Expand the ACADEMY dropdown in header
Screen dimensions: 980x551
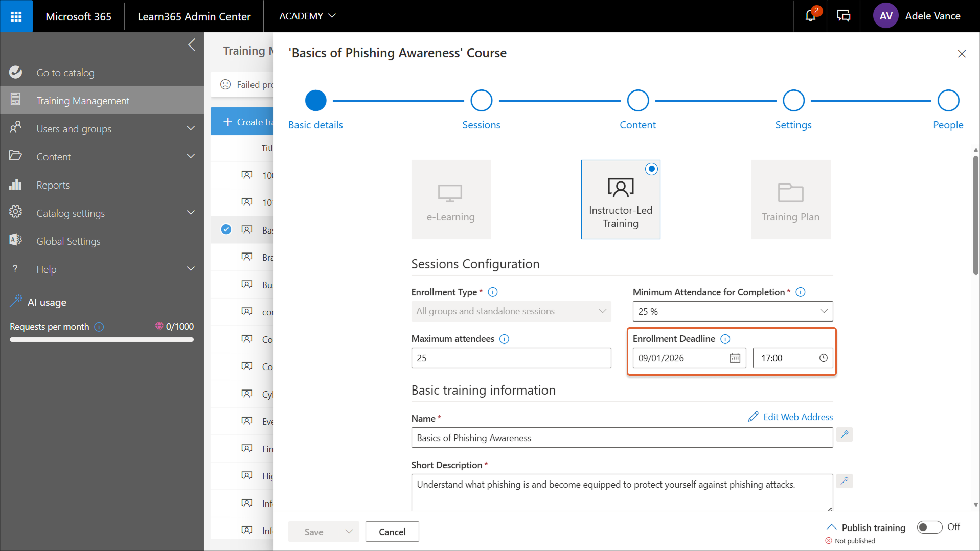tap(307, 16)
